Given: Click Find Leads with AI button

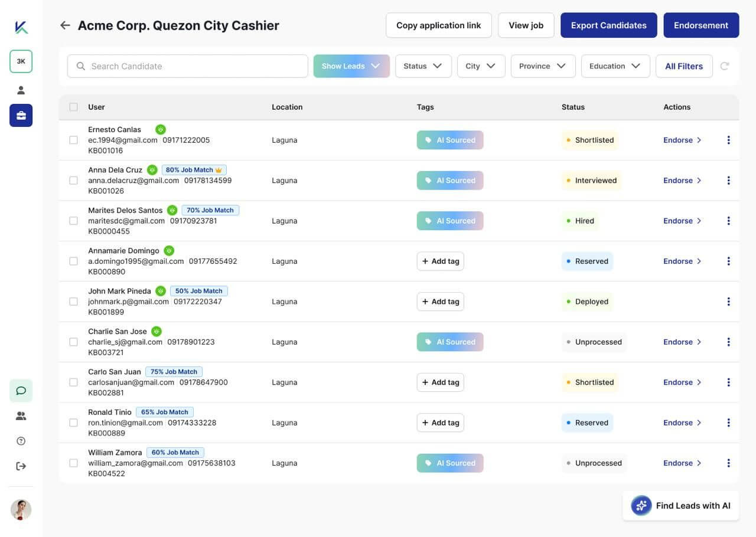Looking at the screenshot, I should pyautogui.click(x=680, y=506).
